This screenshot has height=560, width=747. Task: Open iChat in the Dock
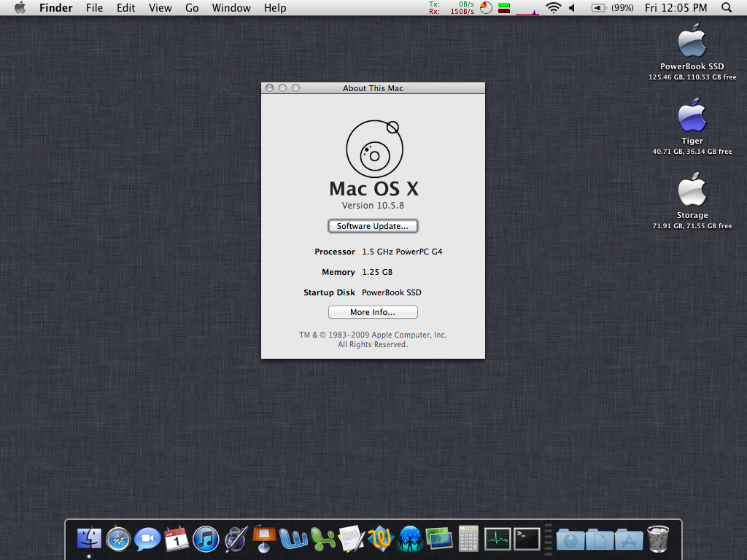click(x=147, y=539)
